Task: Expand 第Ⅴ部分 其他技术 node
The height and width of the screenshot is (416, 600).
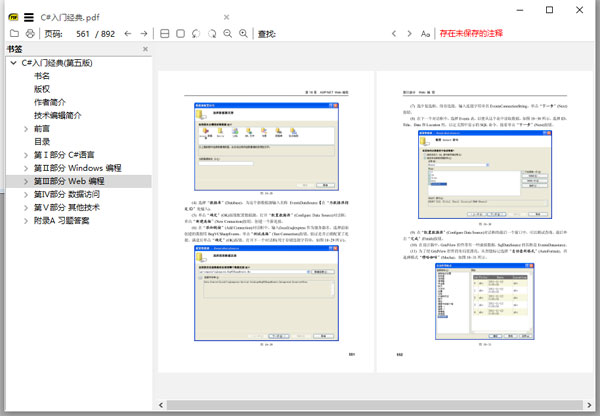Action: [26, 207]
